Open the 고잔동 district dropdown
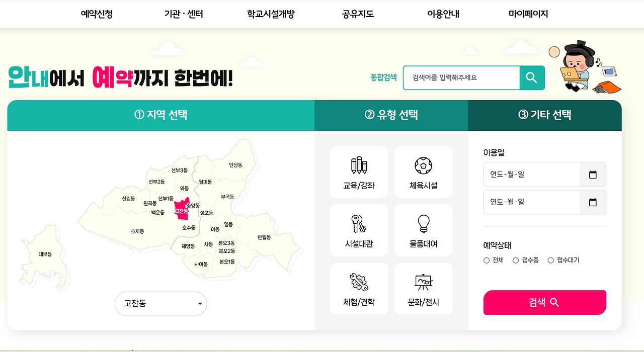The width and height of the screenshot is (644, 352). coord(161,304)
